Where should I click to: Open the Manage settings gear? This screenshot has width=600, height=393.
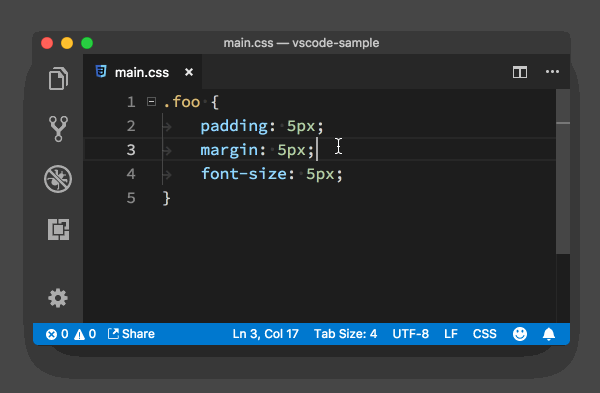[58, 298]
